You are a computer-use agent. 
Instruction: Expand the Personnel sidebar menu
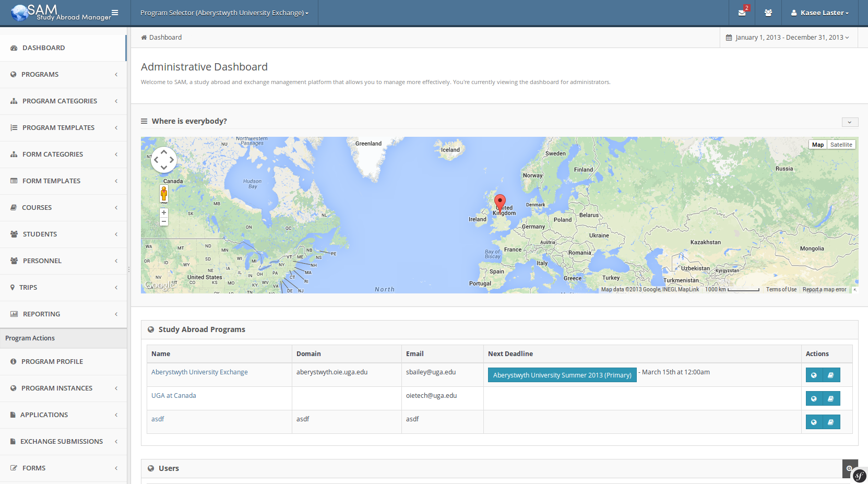point(63,261)
